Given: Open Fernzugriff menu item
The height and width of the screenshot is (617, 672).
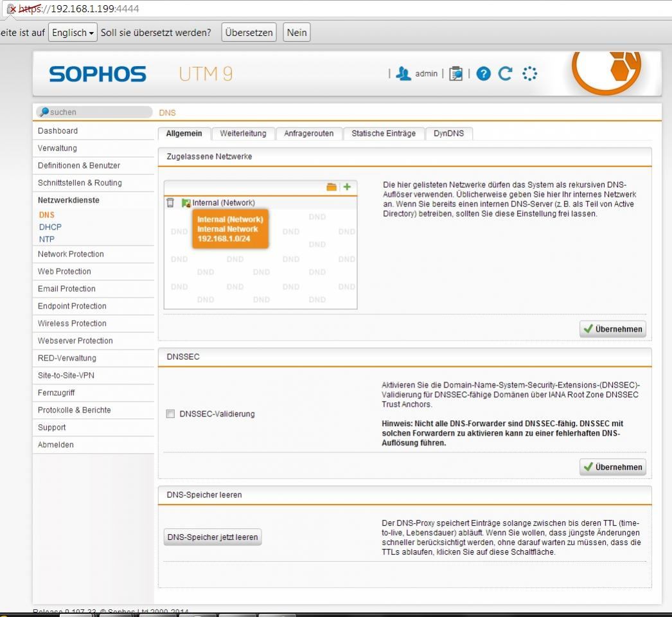Looking at the screenshot, I should tap(93, 393).
